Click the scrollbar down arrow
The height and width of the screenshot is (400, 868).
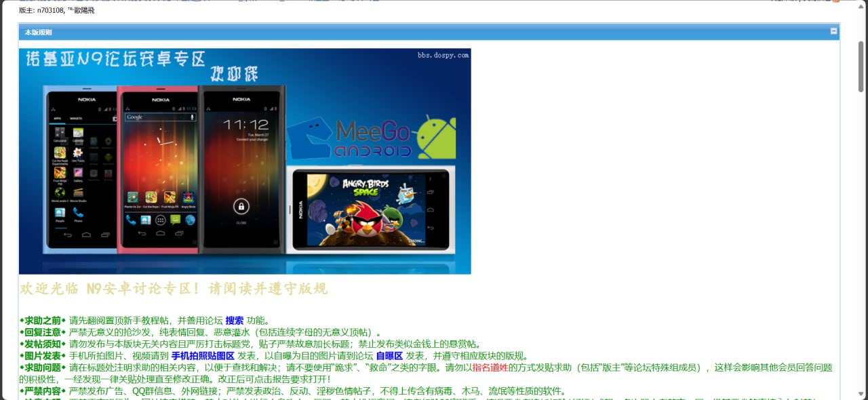(x=861, y=394)
